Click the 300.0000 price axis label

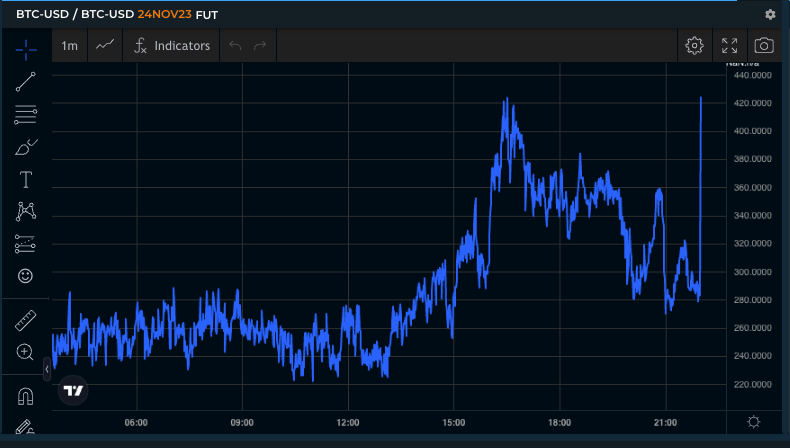[x=752, y=272]
